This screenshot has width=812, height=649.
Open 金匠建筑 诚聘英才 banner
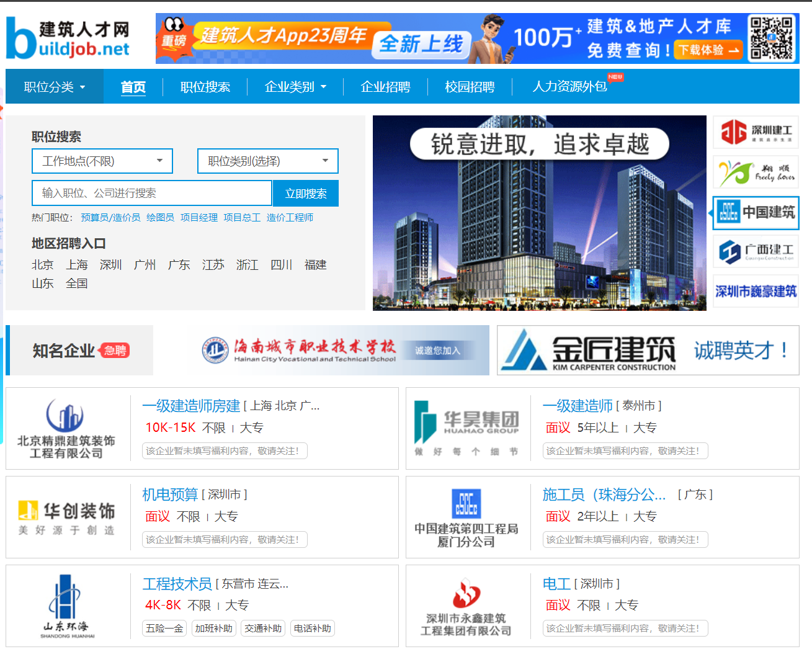648,351
